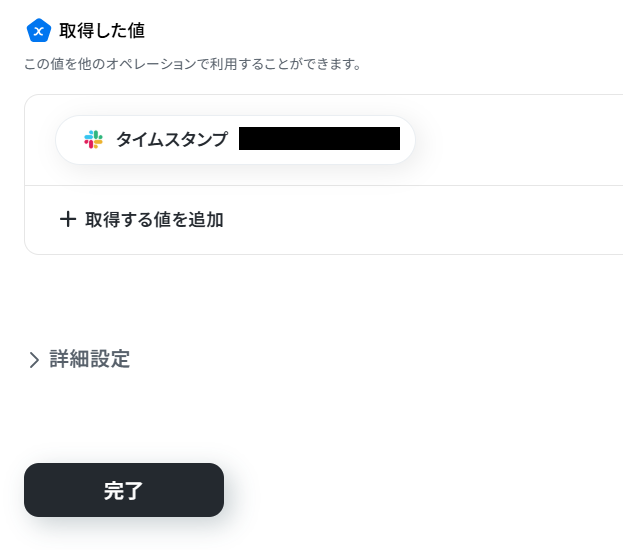623x550 pixels.
Task: Click the この値を他のオペレーションで利用 description text
Action: click(x=192, y=65)
